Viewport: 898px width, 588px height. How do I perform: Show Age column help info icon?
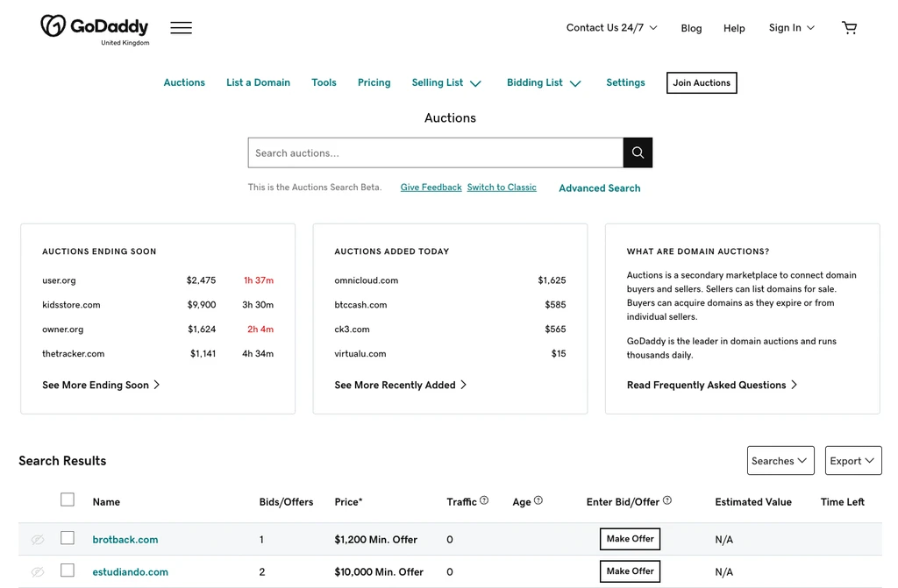[x=538, y=500]
